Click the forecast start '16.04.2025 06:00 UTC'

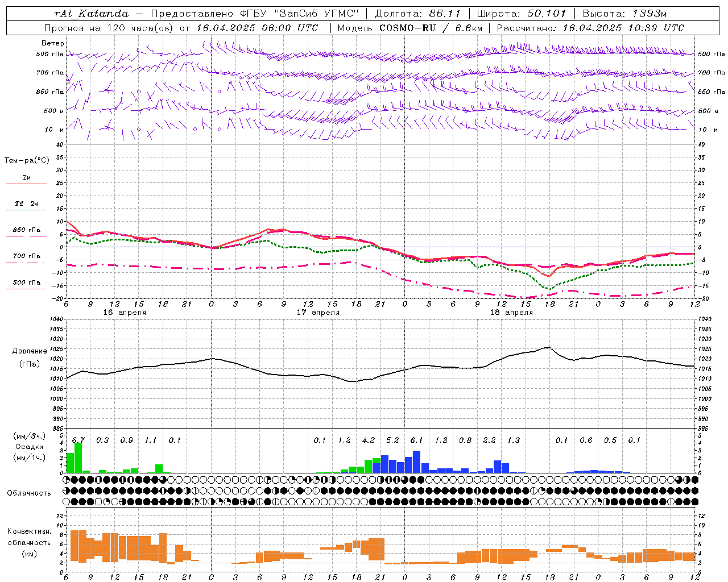[x=257, y=28]
